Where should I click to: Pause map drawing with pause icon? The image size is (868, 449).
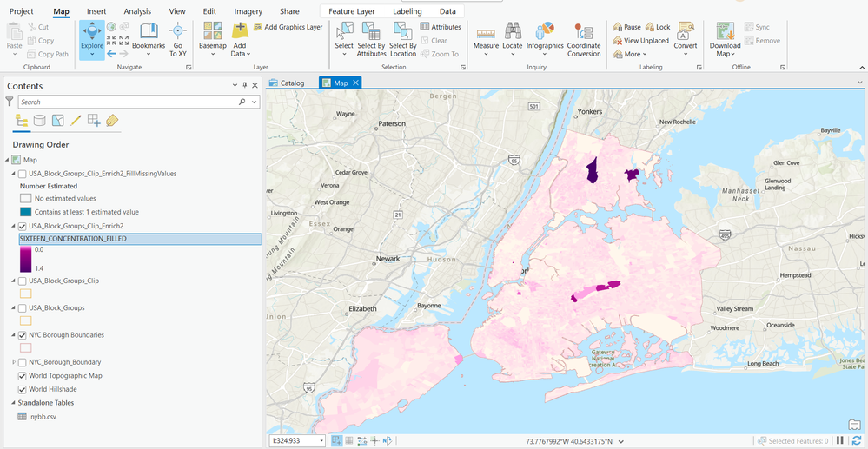(x=840, y=440)
